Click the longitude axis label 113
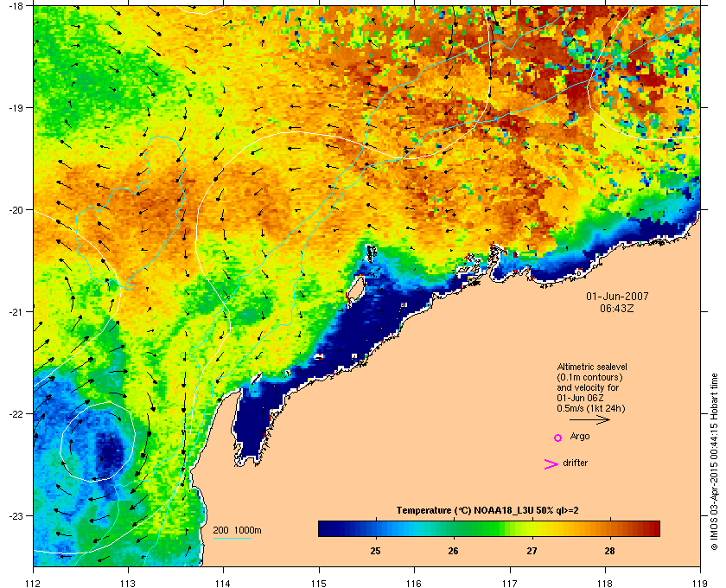 [128, 583]
